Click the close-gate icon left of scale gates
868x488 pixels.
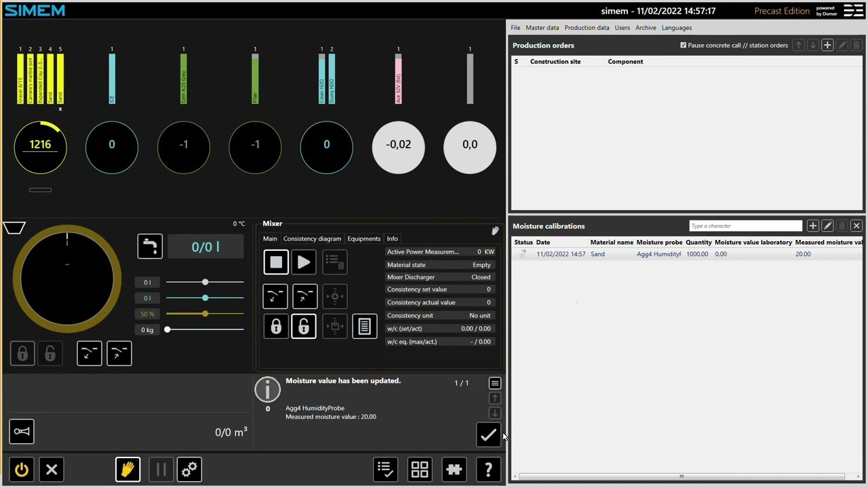(x=90, y=353)
